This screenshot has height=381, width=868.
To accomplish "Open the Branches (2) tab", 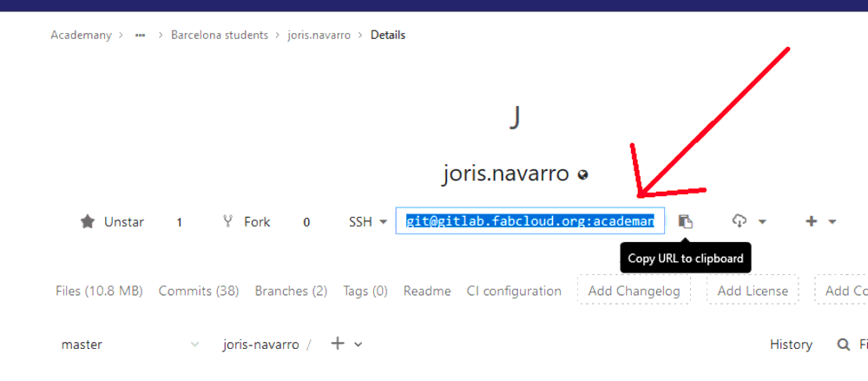I will click(x=291, y=291).
